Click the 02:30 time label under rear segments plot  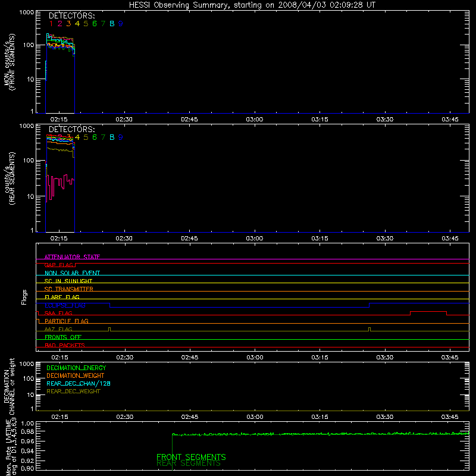coord(124,239)
